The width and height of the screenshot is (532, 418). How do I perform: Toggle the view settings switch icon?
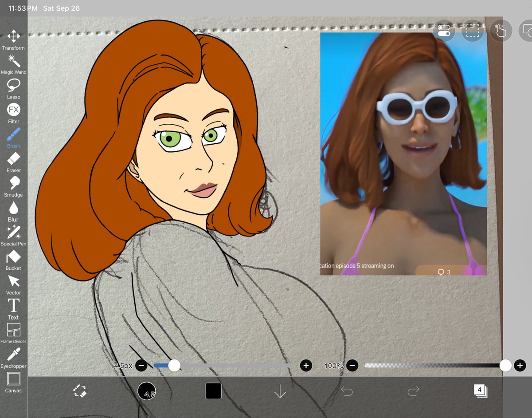(x=444, y=31)
